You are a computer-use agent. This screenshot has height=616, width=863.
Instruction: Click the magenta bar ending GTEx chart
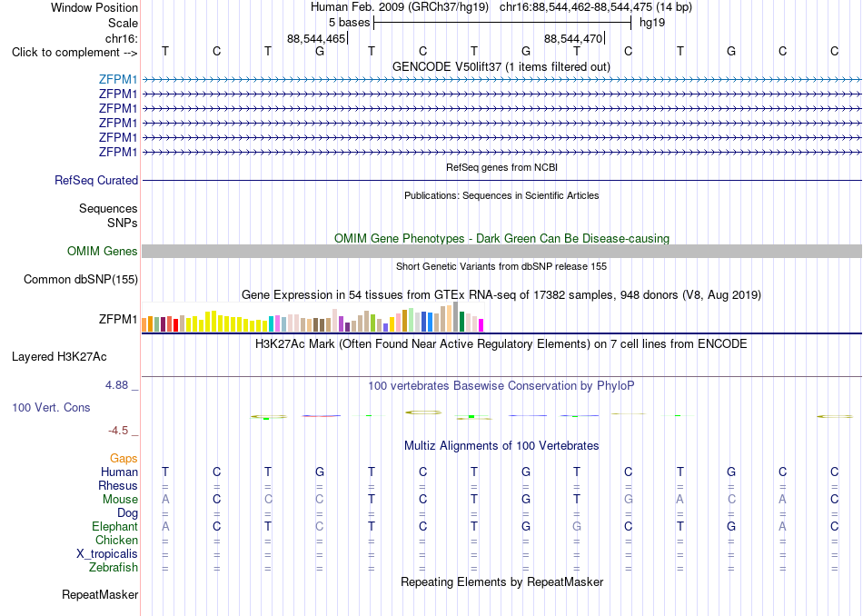[x=481, y=325]
